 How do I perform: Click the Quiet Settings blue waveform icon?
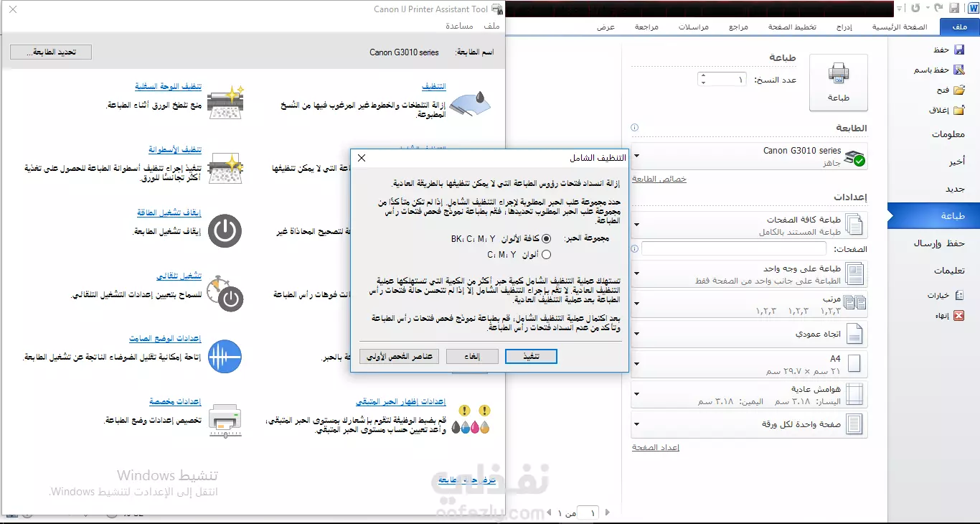click(225, 356)
